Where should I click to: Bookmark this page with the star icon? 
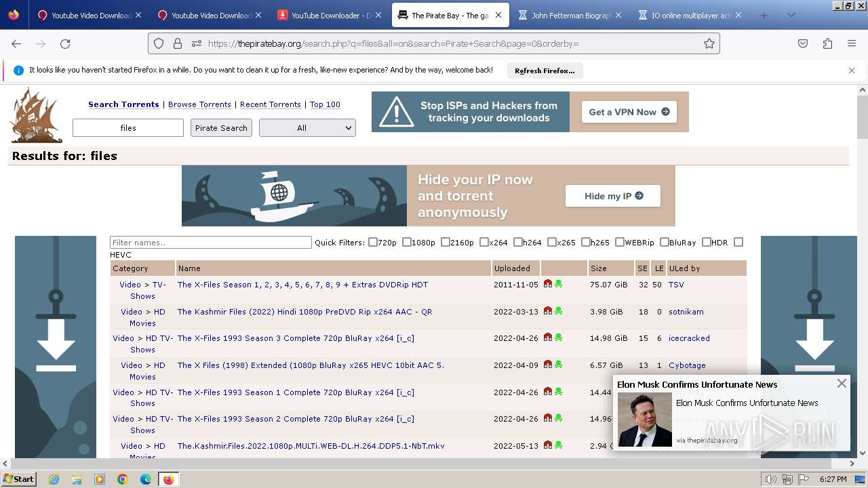(x=709, y=43)
